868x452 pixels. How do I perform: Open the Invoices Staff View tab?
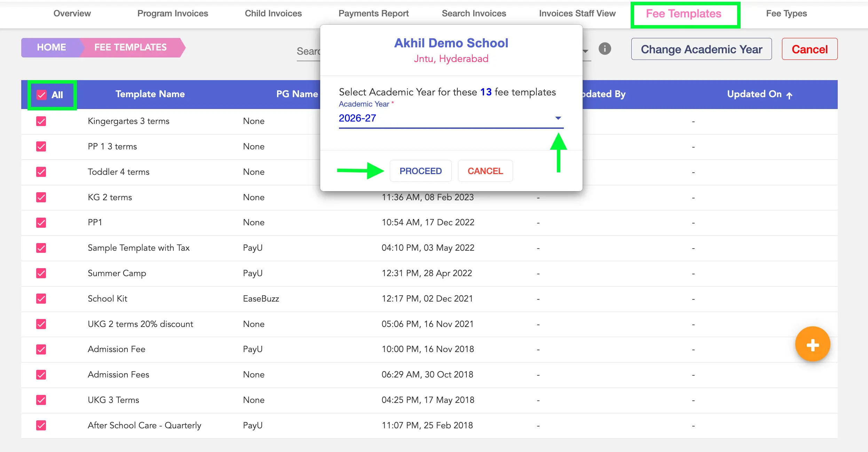pyautogui.click(x=577, y=13)
